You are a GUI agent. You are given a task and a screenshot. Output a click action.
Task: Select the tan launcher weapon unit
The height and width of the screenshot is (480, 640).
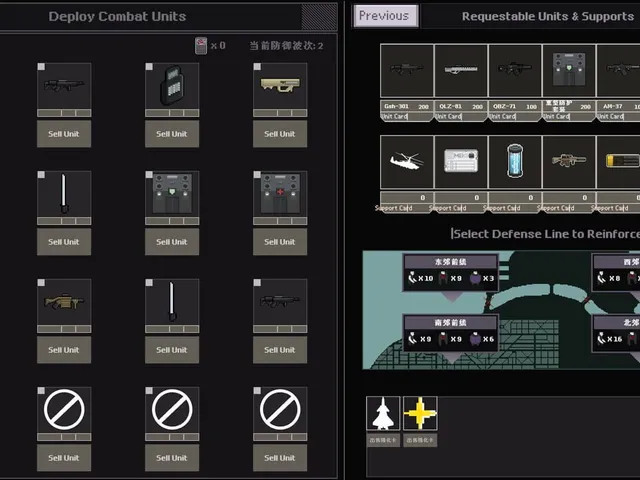tap(280, 86)
